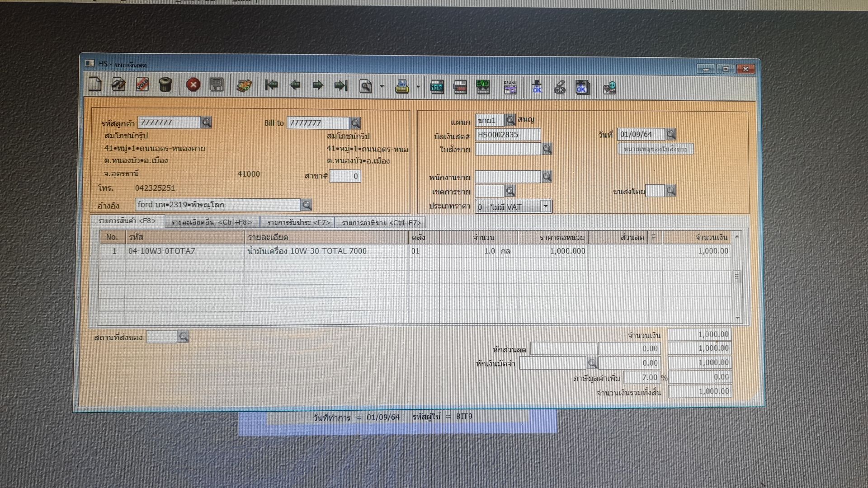Open date picker lookup beside 01/09/64
This screenshot has height=488, width=868.
(671, 134)
